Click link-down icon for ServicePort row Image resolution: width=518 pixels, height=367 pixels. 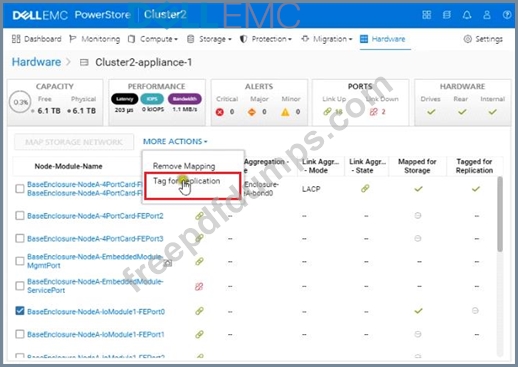[x=199, y=286]
